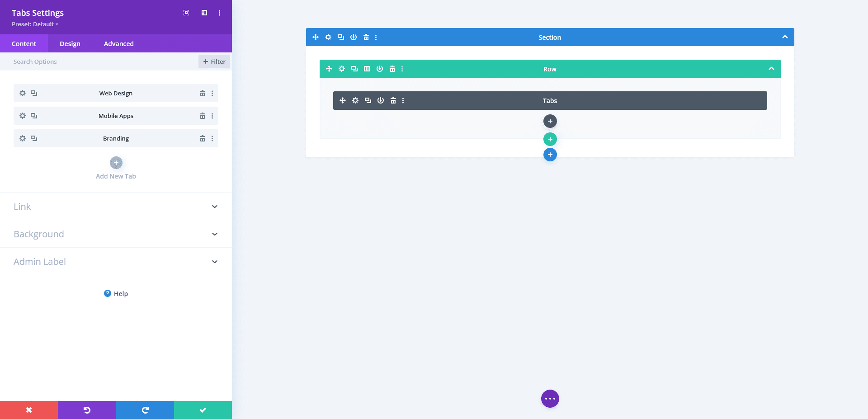Expand the Admin Label section

point(116,261)
